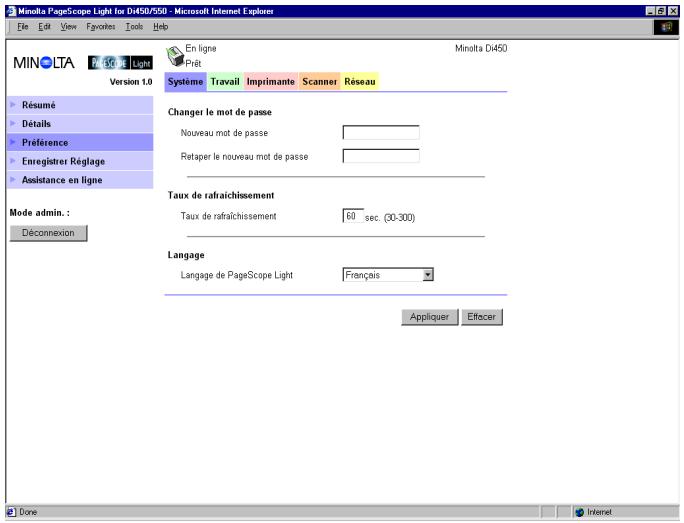Minimize the Internet Explorer window
Viewport: 684px width, 523px height.
pyautogui.click(x=650, y=11)
